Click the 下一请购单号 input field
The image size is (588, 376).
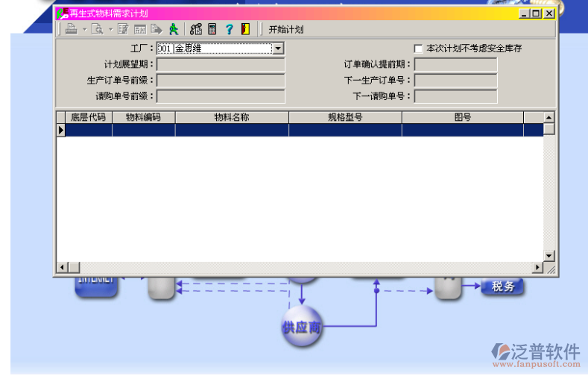(455, 96)
